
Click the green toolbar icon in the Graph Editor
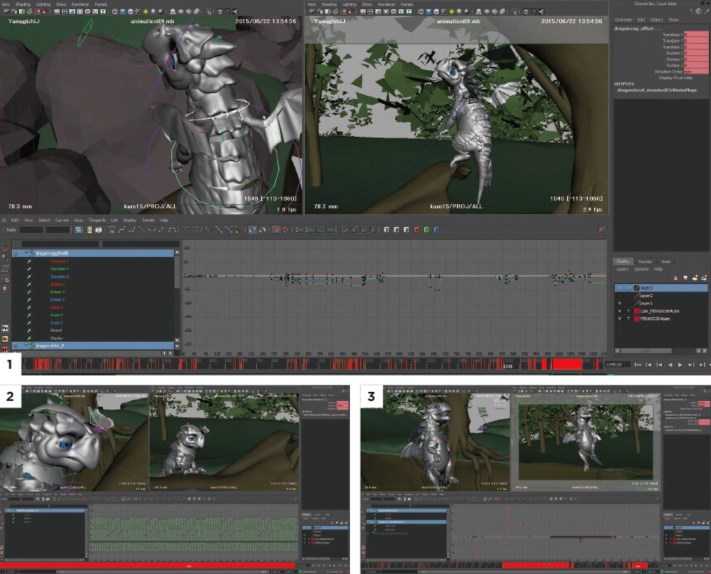click(426, 230)
